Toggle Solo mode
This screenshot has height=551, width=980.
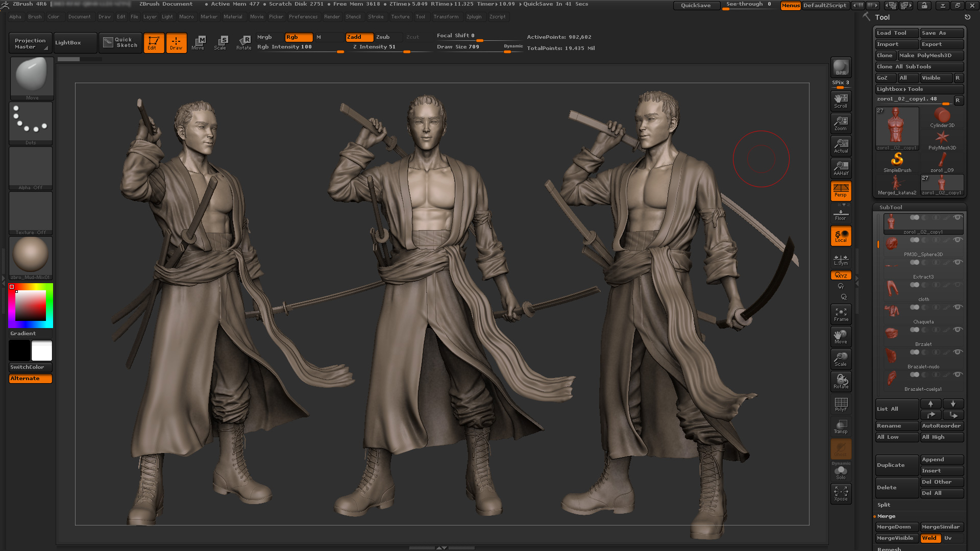[841, 471]
